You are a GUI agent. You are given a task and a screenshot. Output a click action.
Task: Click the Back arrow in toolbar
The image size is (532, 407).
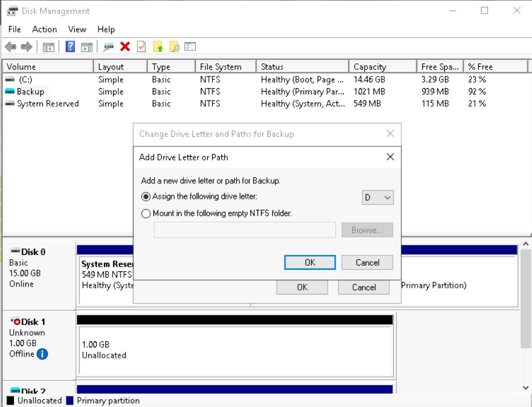point(10,46)
